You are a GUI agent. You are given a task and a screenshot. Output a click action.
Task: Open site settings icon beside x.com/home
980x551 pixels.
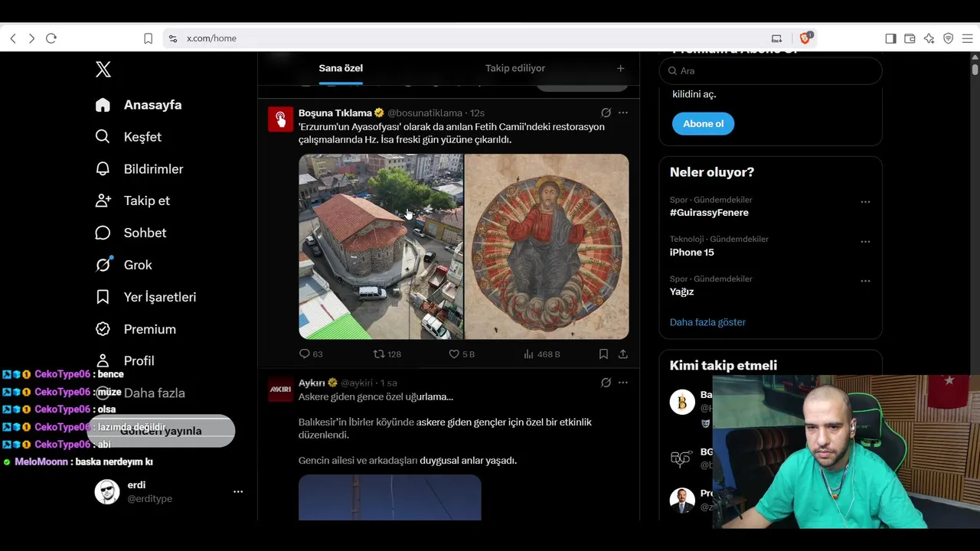tap(173, 38)
